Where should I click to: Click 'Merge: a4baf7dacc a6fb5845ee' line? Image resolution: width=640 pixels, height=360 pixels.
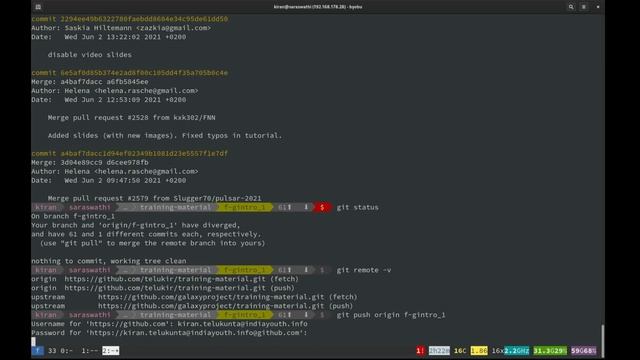click(x=90, y=82)
